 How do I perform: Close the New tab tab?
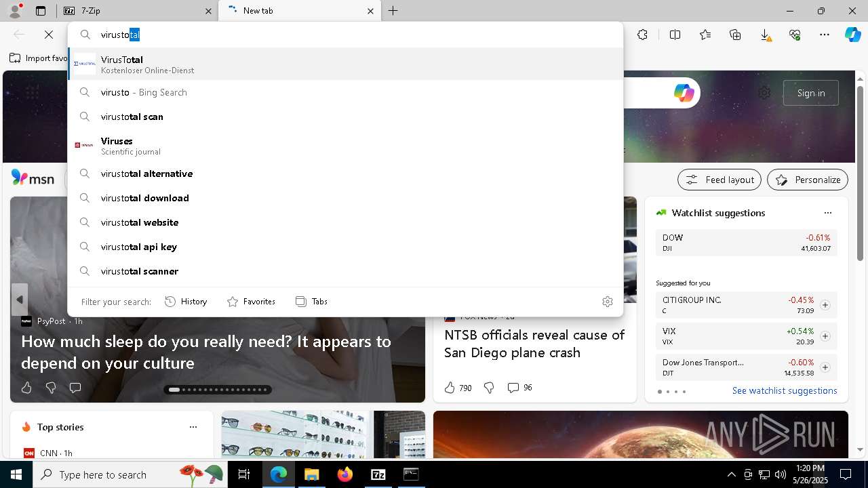[x=370, y=11]
